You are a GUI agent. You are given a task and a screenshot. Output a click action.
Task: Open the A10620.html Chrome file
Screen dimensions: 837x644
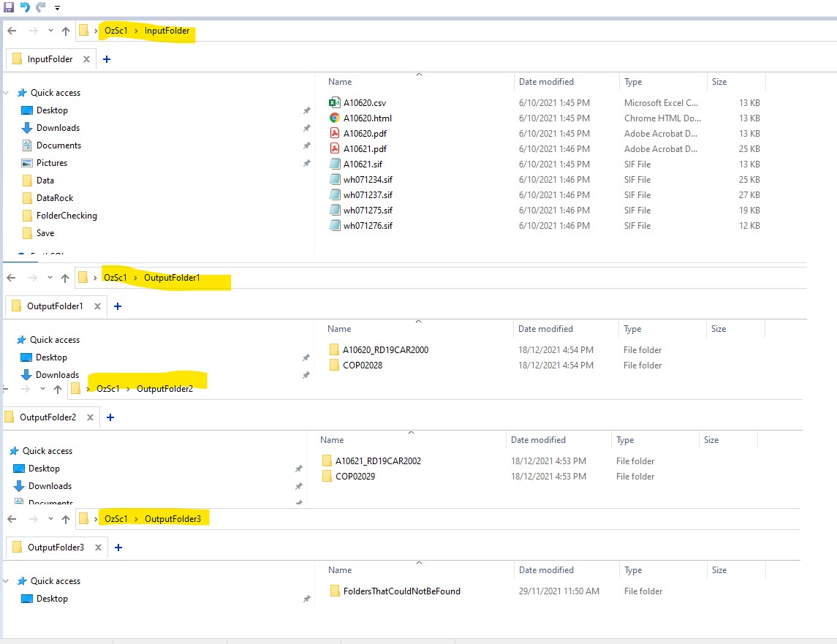[x=367, y=118]
